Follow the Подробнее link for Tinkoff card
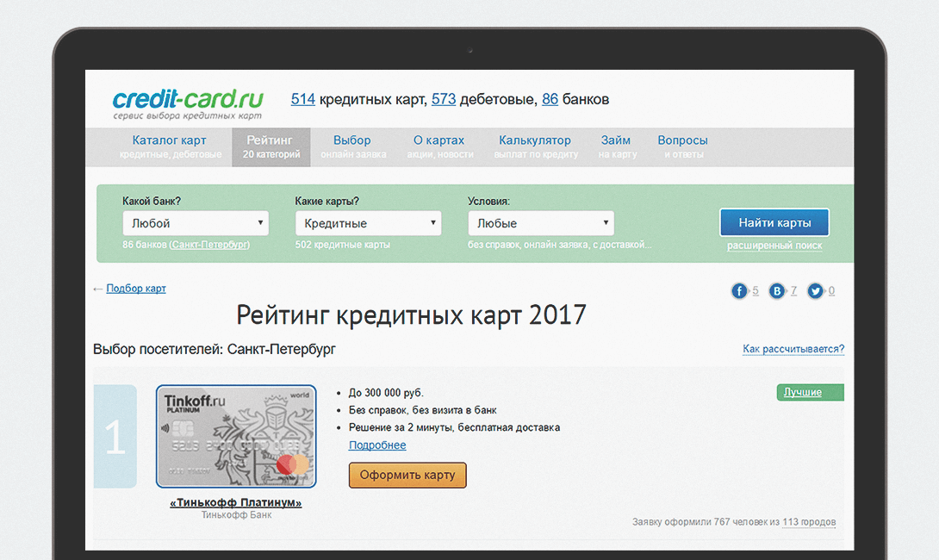This screenshot has height=560, width=939. point(377,445)
